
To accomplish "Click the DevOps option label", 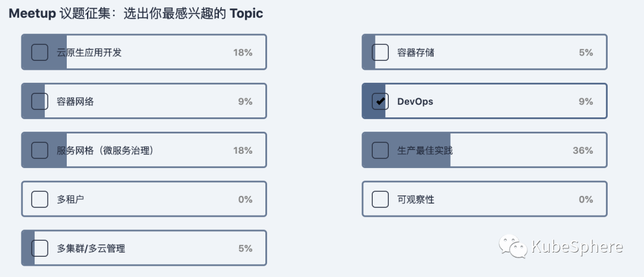I will point(415,101).
